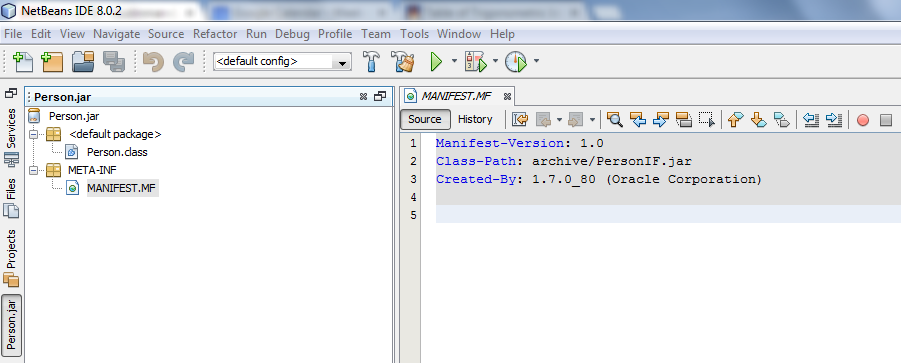Open the Forward history dropdown arrow in the editor toolbar
The width and height of the screenshot is (901, 363).
click(592, 120)
